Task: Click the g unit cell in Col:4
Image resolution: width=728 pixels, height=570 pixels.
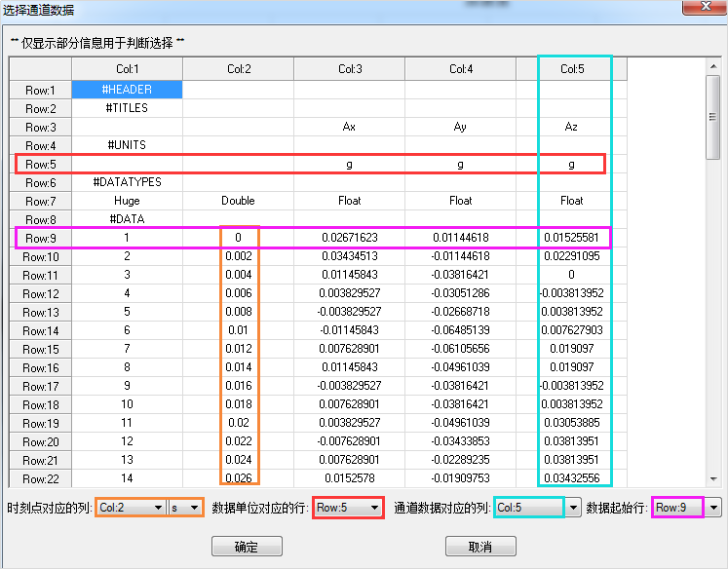Action: pyautogui.click(x=460, y=164)
